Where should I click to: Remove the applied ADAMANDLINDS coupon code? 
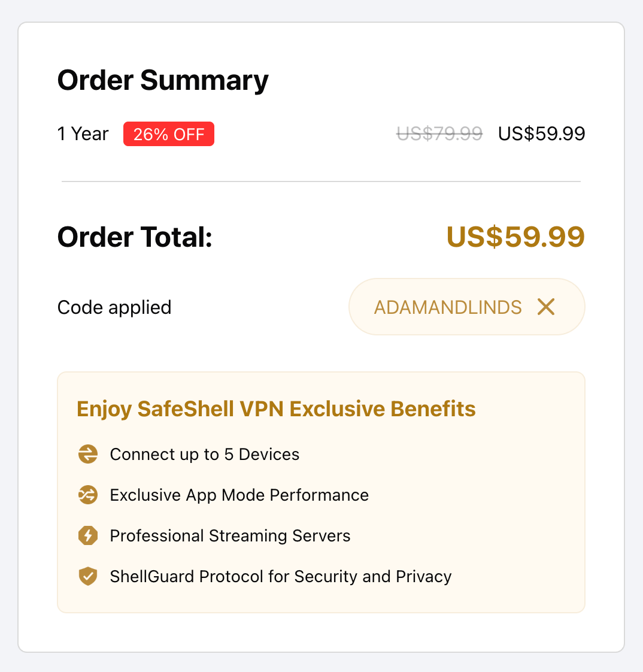[546, 307]
